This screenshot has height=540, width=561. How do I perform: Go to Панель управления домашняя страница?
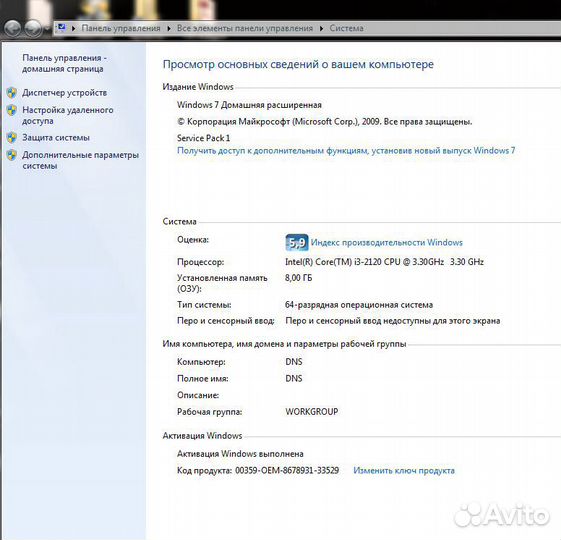click(64, 63)
